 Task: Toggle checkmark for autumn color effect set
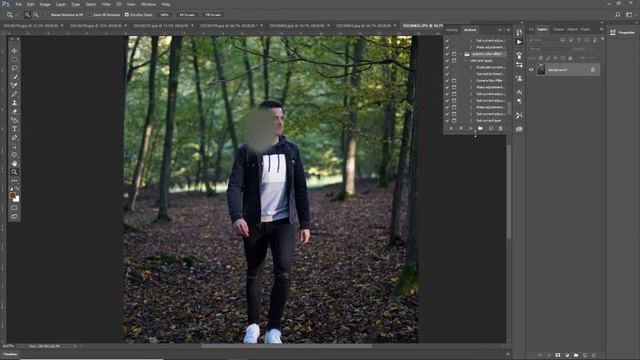point(447,54)
